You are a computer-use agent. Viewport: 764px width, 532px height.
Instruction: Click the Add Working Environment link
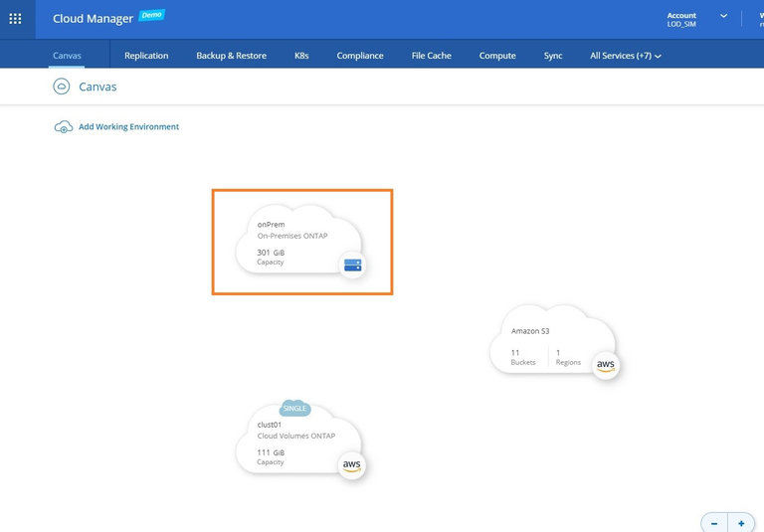(128, 127)
